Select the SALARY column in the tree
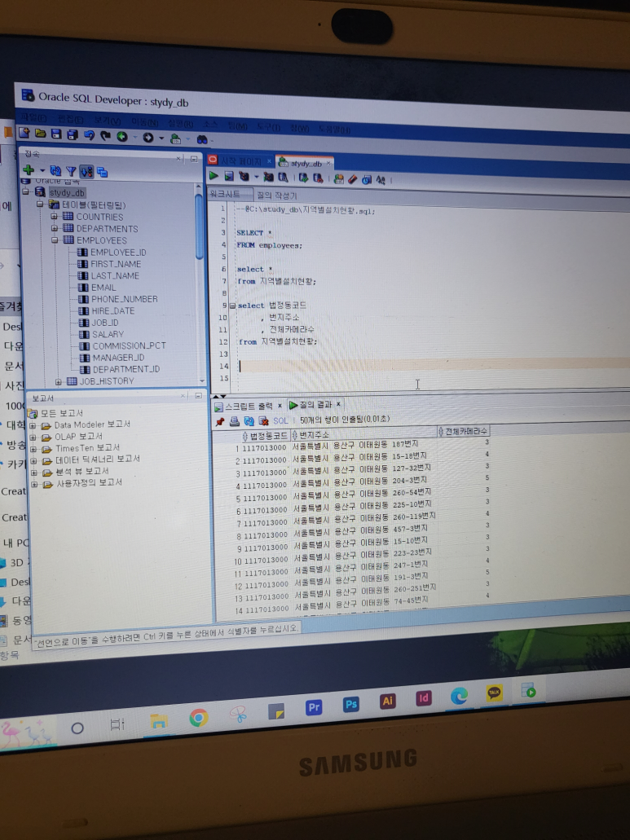The width and height of the screenshot is (630, 840). [x=108, y=334]
